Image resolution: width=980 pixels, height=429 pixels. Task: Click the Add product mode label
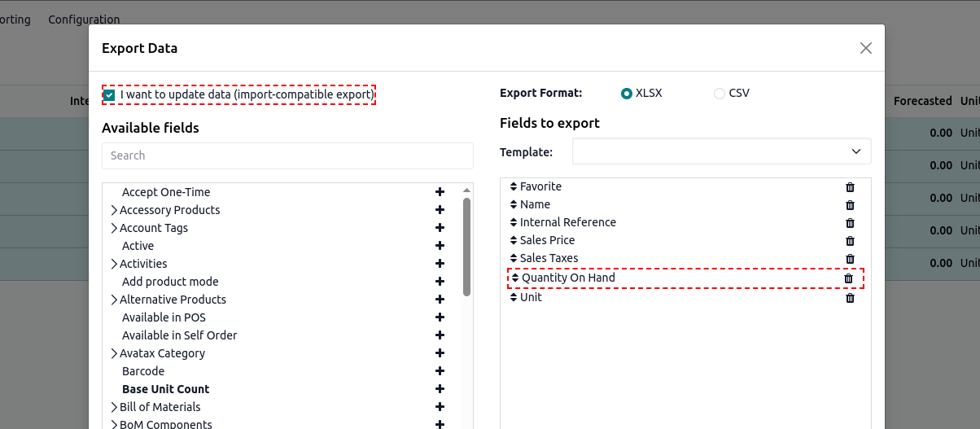point(170,282)
